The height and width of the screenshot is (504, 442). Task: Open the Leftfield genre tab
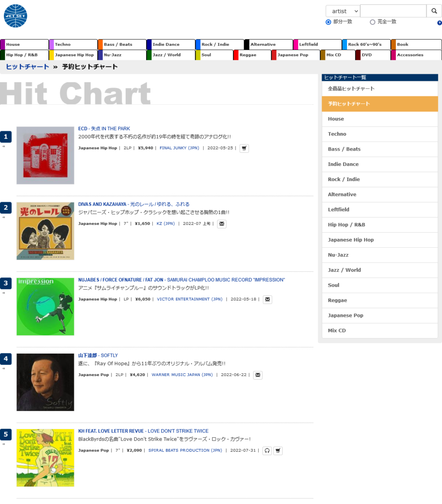tap(317, 44)
